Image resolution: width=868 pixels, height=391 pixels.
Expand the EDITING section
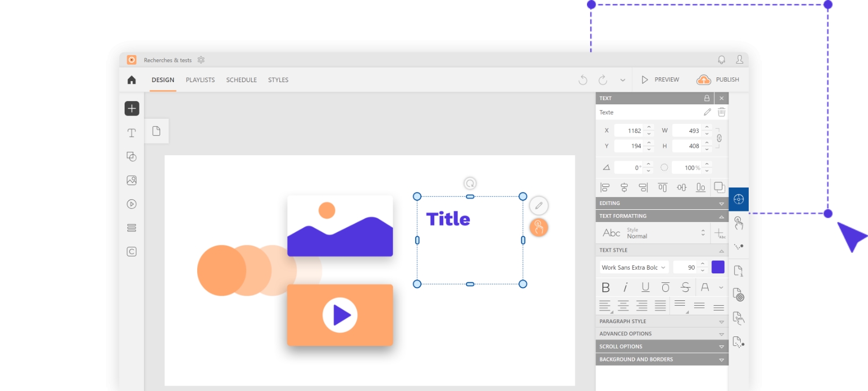(662, 203)
